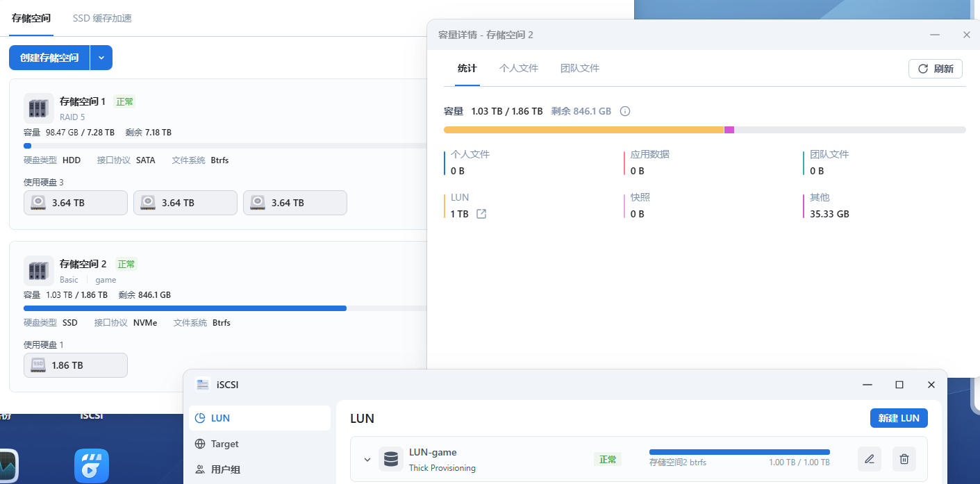Click the 35.33 GB 其他 value
980x484 pixels.
click(829, 214)
